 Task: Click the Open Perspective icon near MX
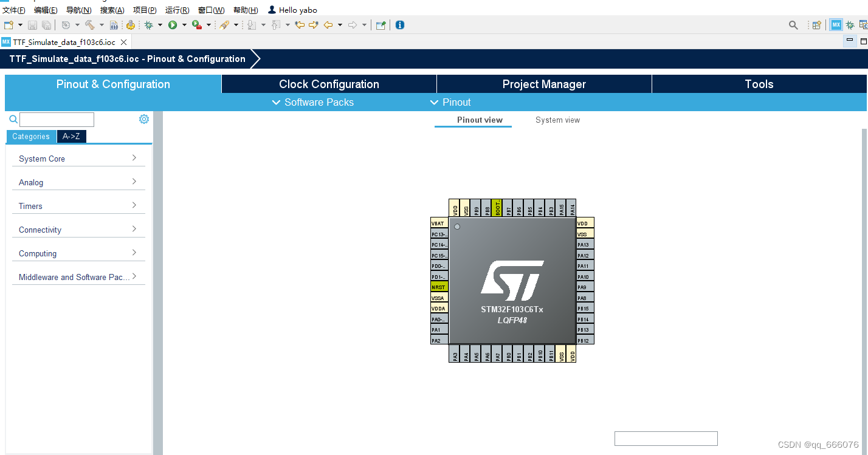point(816,25)
